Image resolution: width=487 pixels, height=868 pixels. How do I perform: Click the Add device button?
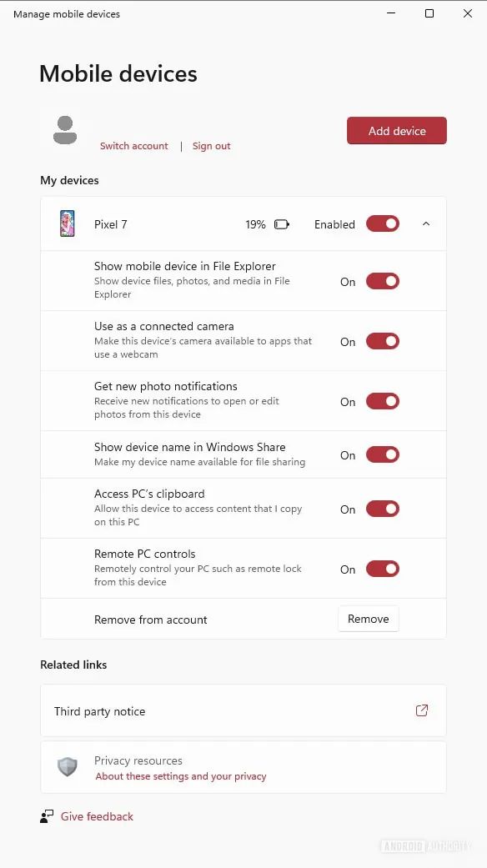(396, 130)
